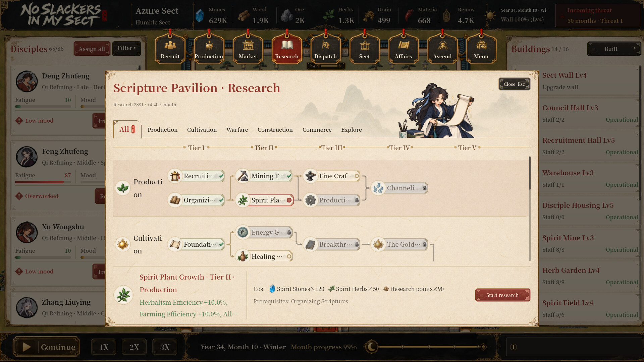Switch to the Warfare research tab
Image resolution: width=644 pixels, height=362 pixels.
pos(237,130)
